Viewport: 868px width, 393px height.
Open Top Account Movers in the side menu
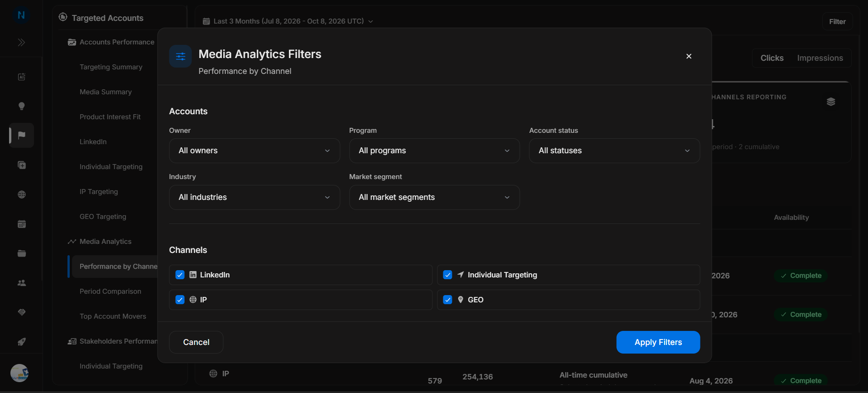pos(113,316)
